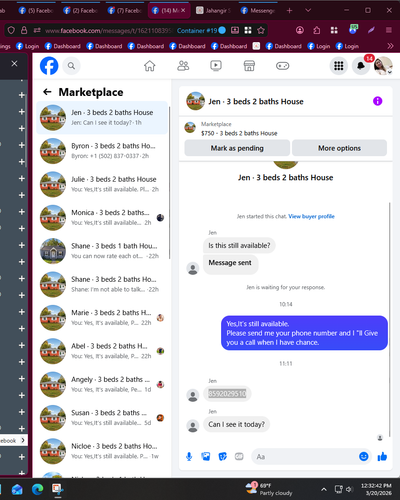The image size is (400, 500).
Task: Select Jen conversation in chat list
Action: (x=102, y=118)
